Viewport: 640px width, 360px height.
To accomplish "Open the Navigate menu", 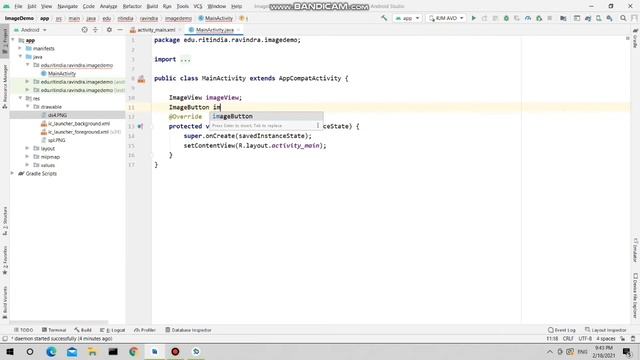I will [67, 6].
